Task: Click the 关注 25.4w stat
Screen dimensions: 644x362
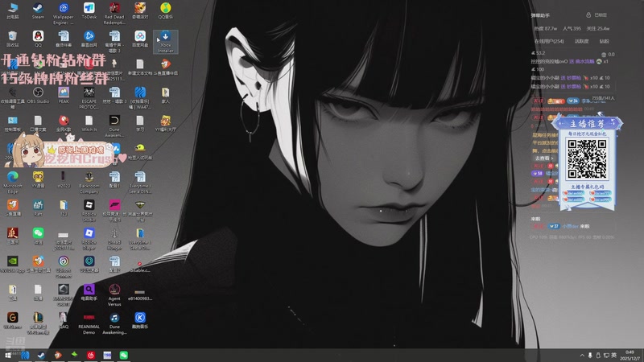Action: click(x=598, y=29)
